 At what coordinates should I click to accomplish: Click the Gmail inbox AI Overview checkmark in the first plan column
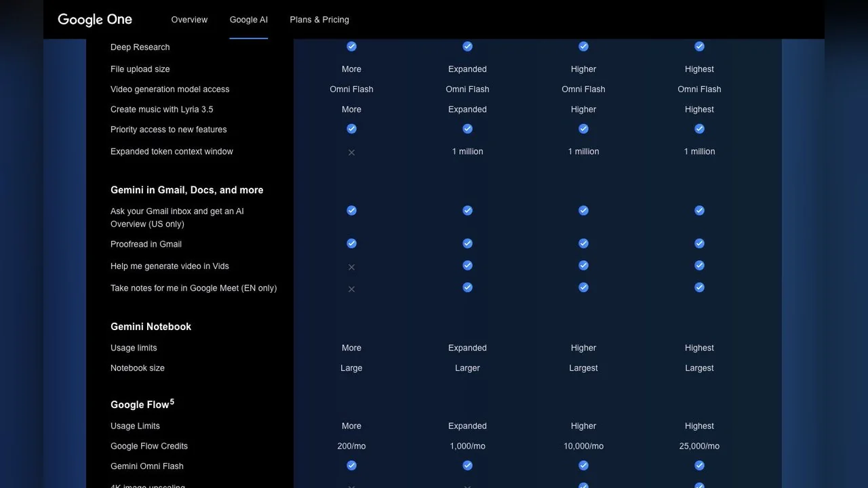tap(351, 211)
